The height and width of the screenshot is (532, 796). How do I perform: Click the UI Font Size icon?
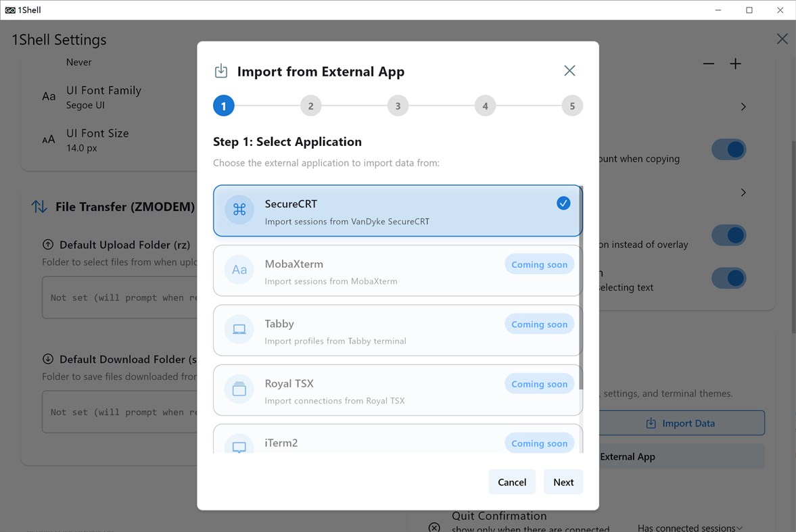pos(49,140)
